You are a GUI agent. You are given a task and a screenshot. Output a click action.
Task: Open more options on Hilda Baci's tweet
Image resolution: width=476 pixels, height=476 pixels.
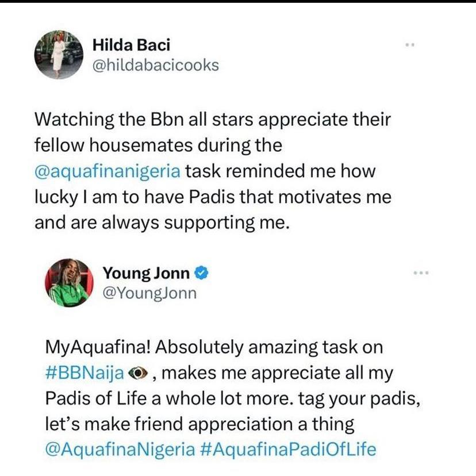(x=410, y=45)
